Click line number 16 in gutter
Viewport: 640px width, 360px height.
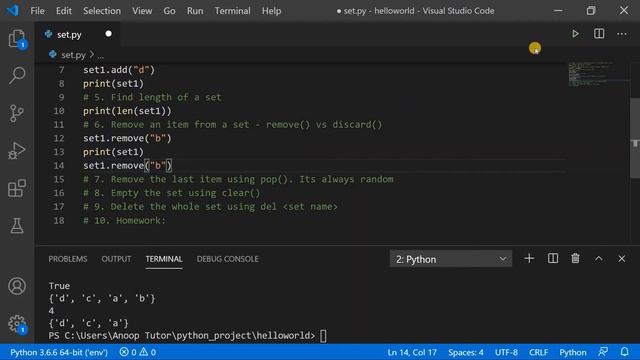tap(59, 193)
